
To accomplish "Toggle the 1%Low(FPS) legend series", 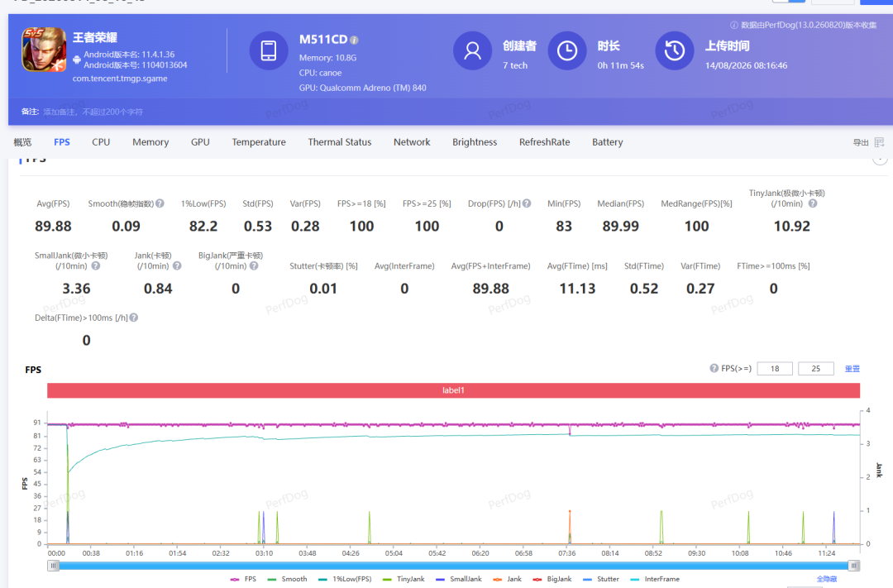I will (x=345, y=579).
